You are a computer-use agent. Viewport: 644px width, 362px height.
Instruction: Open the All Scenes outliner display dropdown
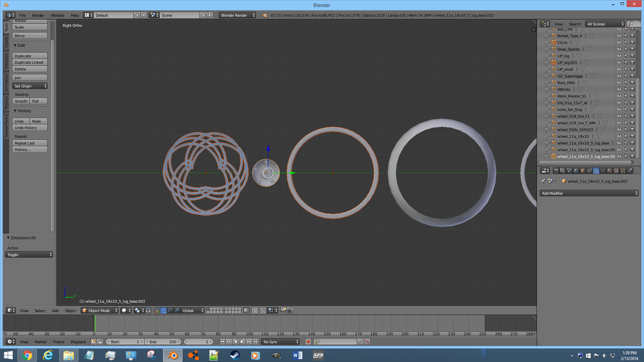[605, 24]
